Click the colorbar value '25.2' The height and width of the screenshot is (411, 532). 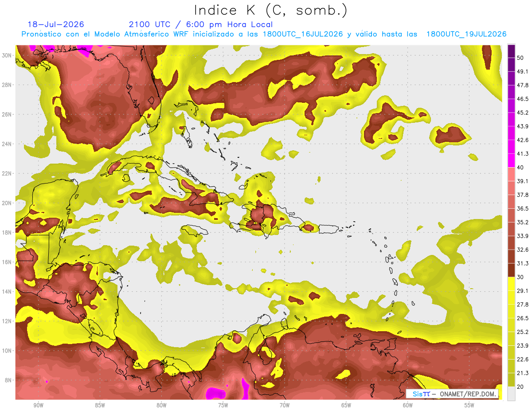(x=523, y=332)
